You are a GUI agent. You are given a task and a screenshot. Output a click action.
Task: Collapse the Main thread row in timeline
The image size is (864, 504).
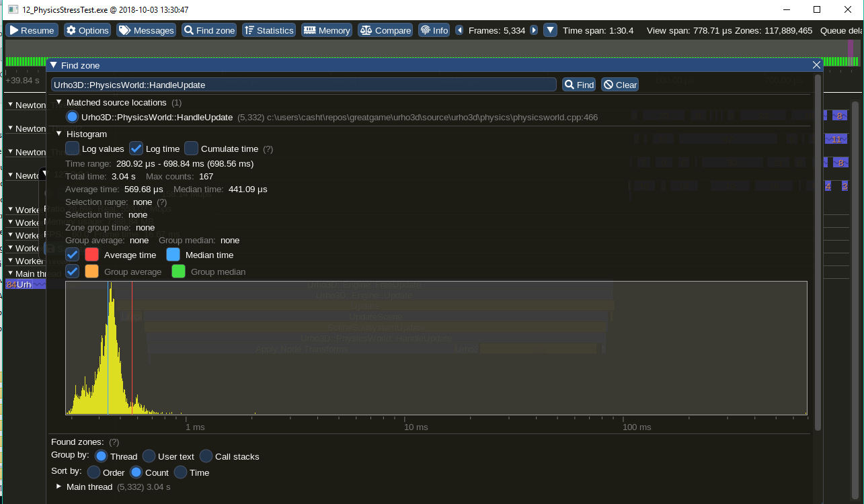point(10,273)
